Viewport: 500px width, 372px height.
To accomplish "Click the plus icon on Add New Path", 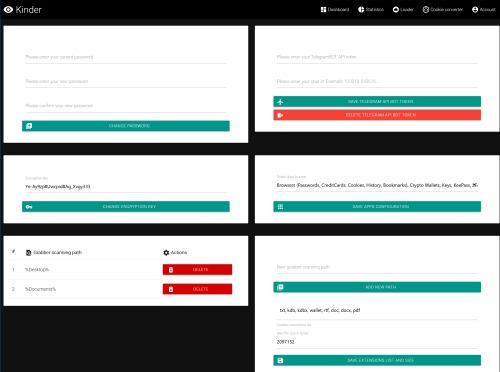I will (280, 287).
